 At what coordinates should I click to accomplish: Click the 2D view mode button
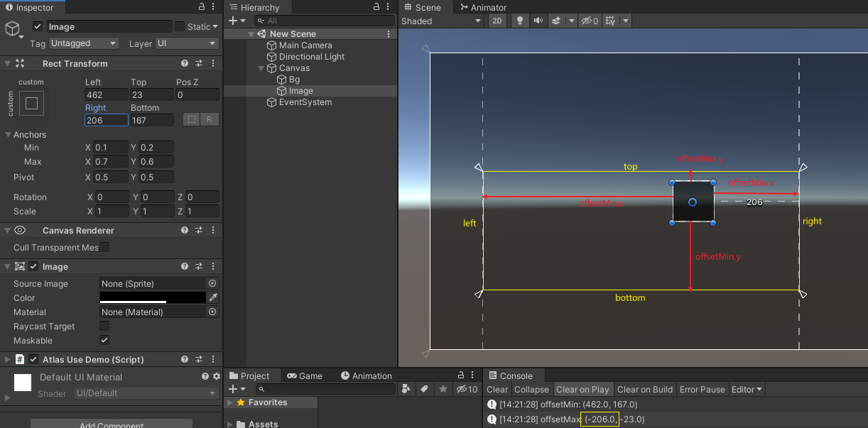click(x=497, y=21)
